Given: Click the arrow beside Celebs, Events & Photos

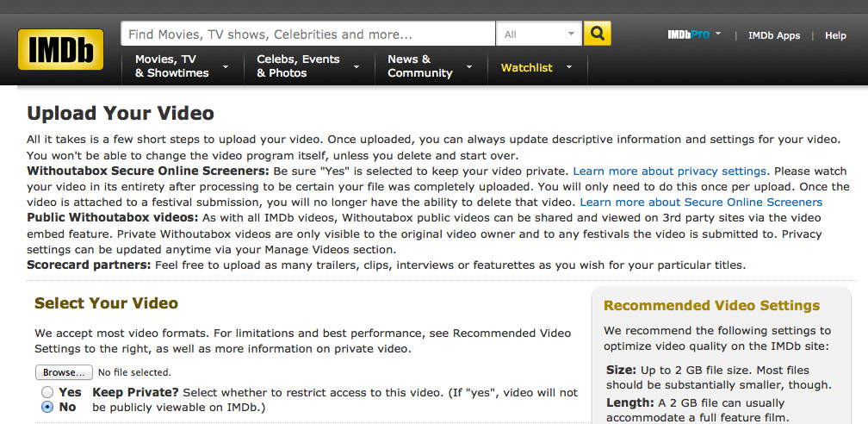Looking at the screenshot, I should (356, 67).
